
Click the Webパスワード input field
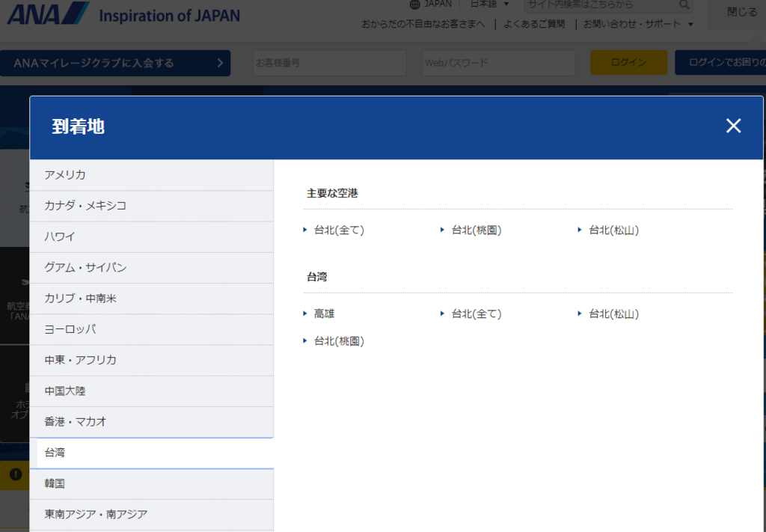(x=497, y=63)
